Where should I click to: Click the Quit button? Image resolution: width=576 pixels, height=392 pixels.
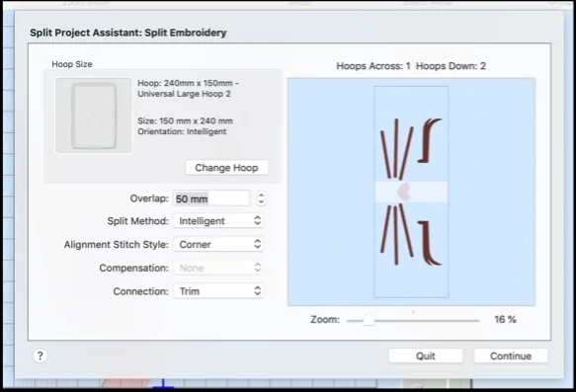pos(426,356)
